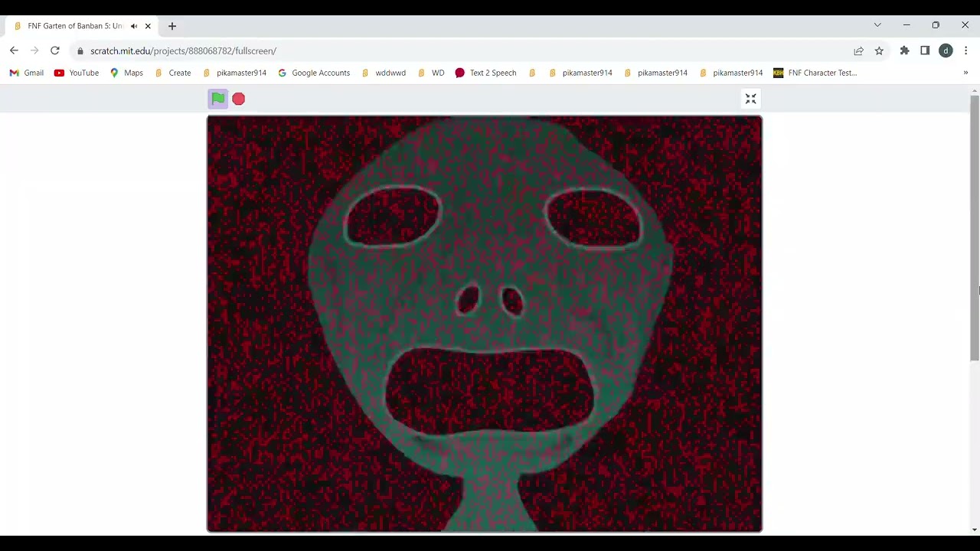Open FNF Character Test bookmark
980x551 pixels.
pos(815,73)
